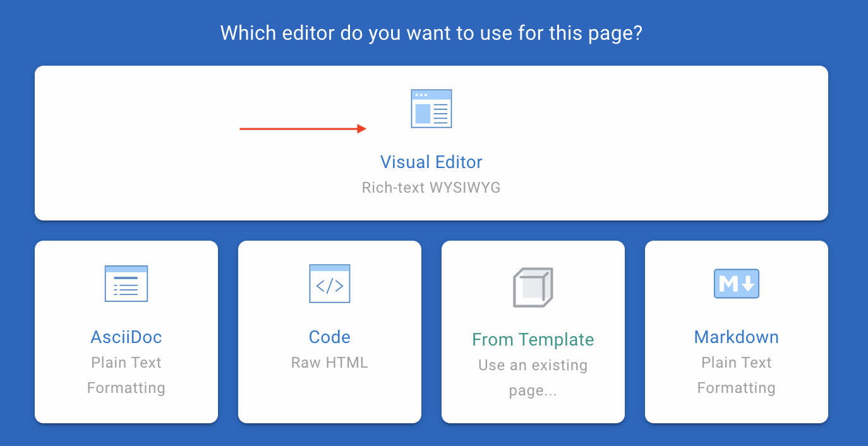Click the Code angle-brackets icon
868x446 pixels.
point(330,284)
